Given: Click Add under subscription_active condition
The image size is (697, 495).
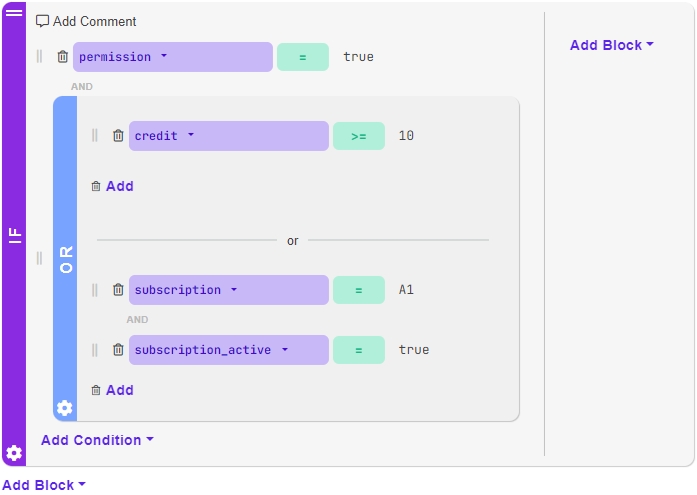Looking at the screenshot, I should pyautogui.click(x=112, y=390).
